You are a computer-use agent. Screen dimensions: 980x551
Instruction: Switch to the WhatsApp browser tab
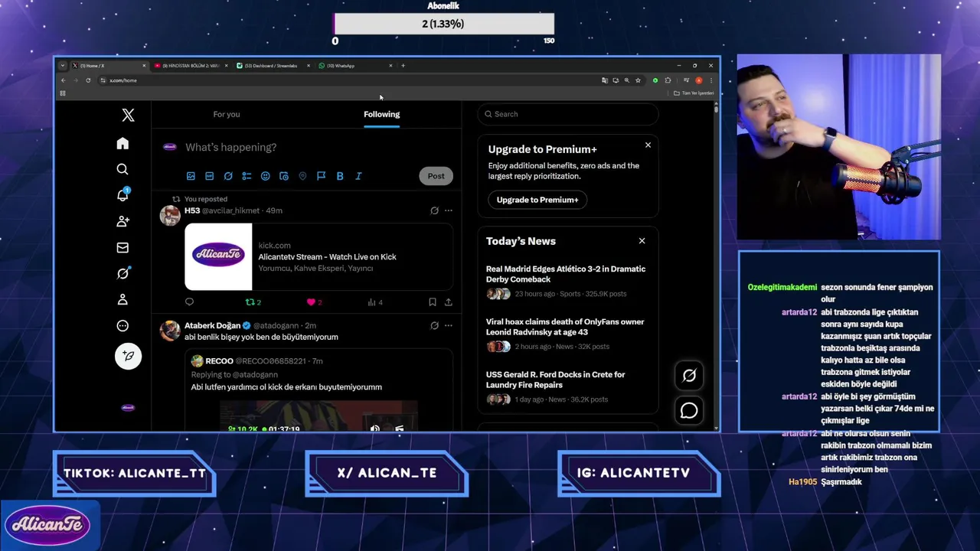click(x=354, y=66)
